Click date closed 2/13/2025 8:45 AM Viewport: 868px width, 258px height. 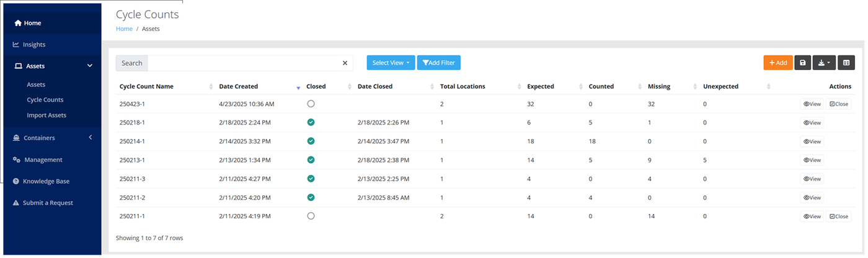coord(384,197)
